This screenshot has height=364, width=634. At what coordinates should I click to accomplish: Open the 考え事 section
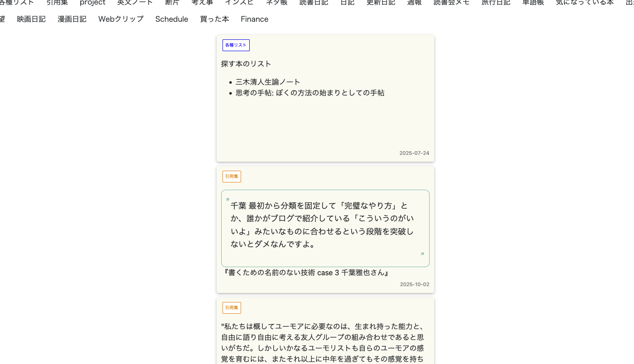point(202,3)
